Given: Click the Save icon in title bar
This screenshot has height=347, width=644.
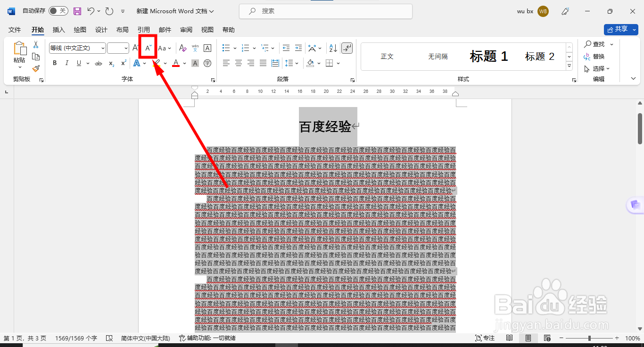Looking at the screenshot, I should pos(77,11).
